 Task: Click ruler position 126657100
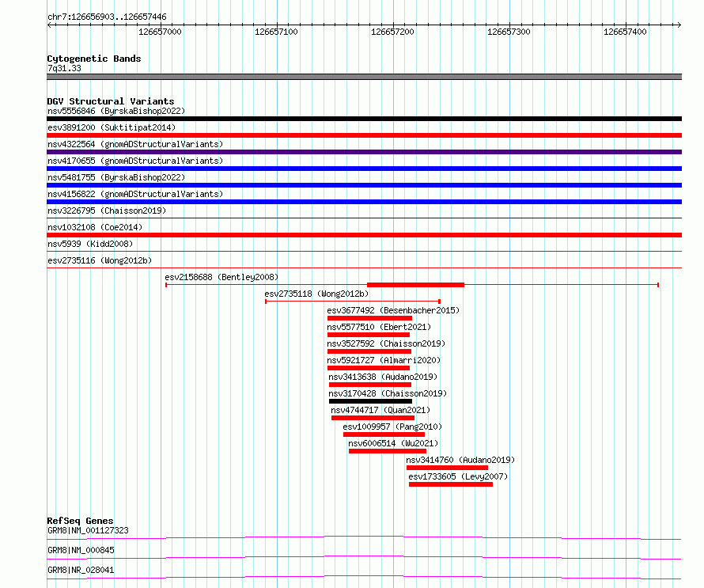(276, 32)
